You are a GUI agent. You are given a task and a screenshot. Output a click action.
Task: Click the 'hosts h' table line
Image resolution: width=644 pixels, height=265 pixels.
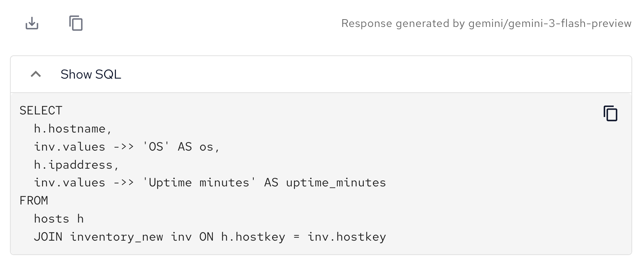pyautogui.click(x=59, y=219)
